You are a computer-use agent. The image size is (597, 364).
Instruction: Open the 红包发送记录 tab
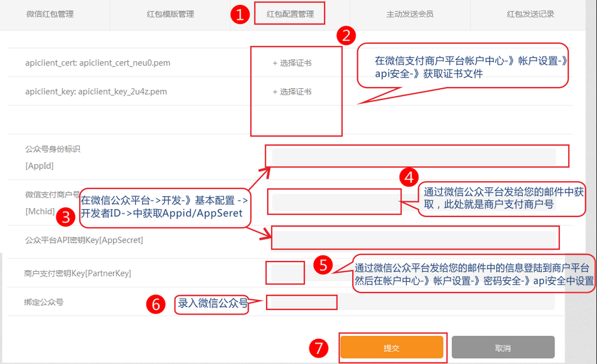point(530,14)
